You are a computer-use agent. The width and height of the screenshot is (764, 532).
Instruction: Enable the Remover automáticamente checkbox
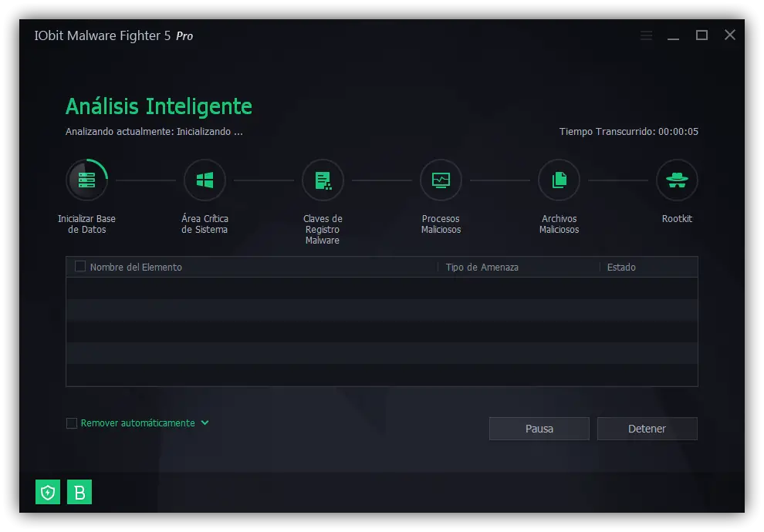pos(72,423)
